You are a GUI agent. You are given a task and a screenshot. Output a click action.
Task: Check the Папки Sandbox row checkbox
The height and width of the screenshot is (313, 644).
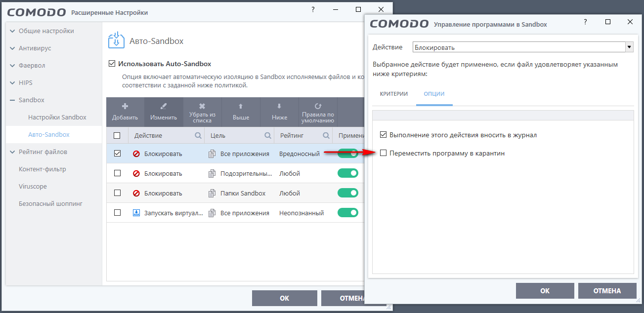[117, 193]
